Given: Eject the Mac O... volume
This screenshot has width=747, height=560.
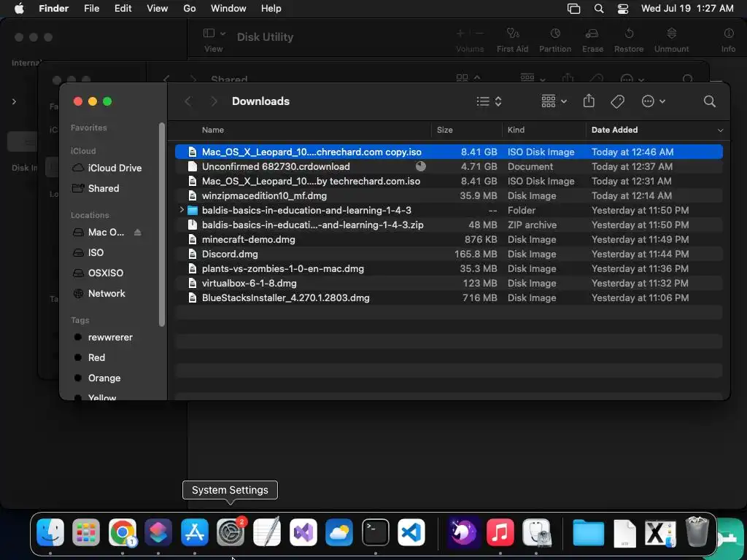Looking at the screenshot, I should click(x=138, y=233).
